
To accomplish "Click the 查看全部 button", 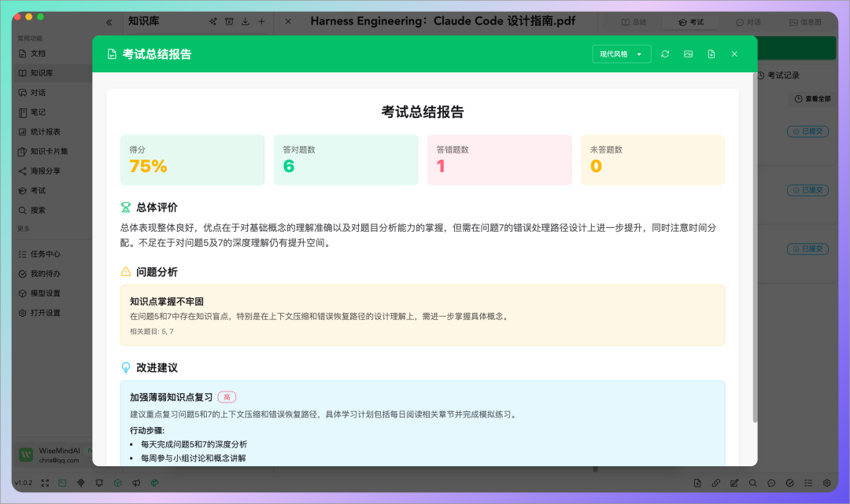I will click(812, 98).
